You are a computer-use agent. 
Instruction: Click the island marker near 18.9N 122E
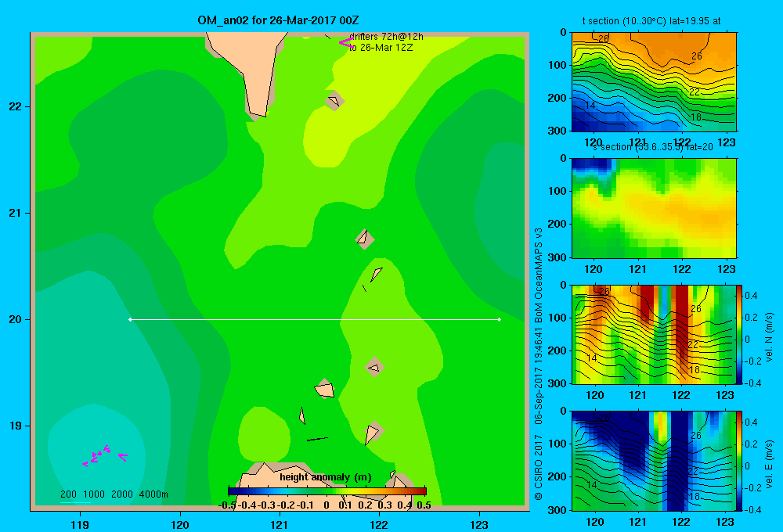coord(373,432)
